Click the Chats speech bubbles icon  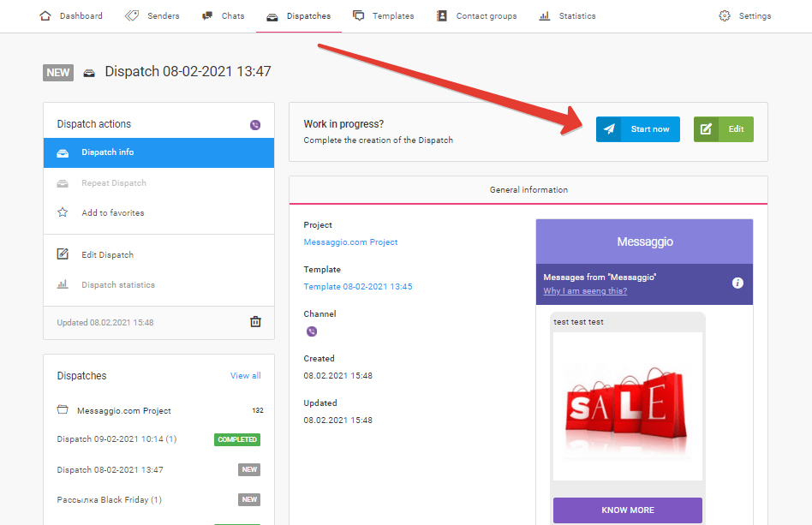pos(207,15)
